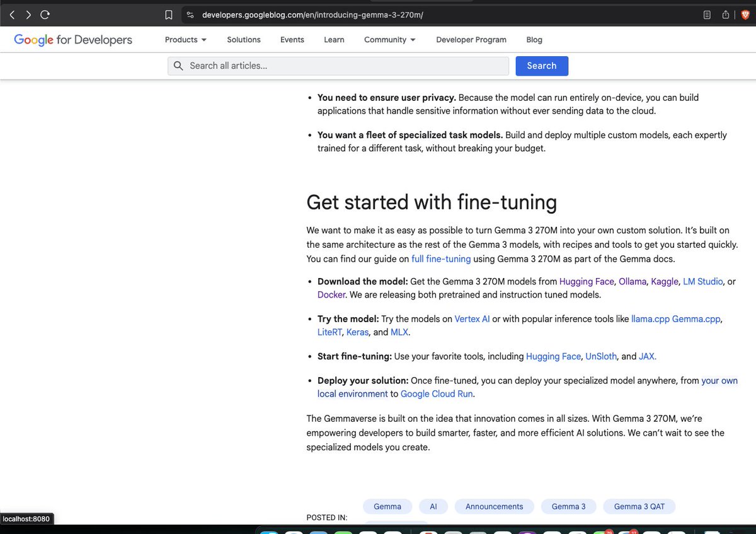Click the bold Deploy your solution: label
The width and height of the screenshot is (756, 534).
click(x=363, y=381)
